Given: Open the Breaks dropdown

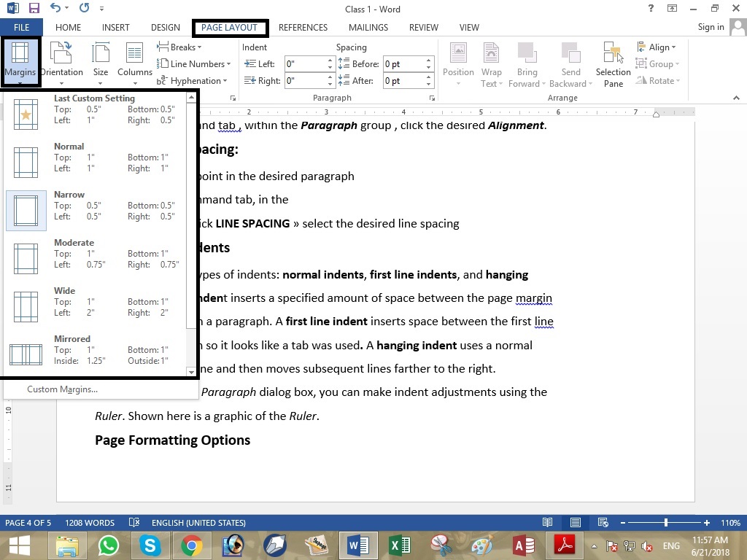Looking at the screenshot, I should 180,47.
